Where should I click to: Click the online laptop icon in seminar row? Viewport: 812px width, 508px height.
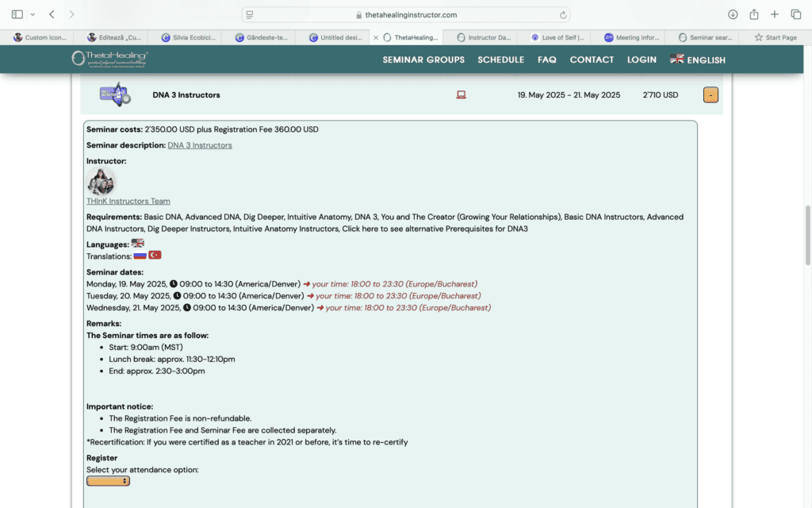click(461, 95)
